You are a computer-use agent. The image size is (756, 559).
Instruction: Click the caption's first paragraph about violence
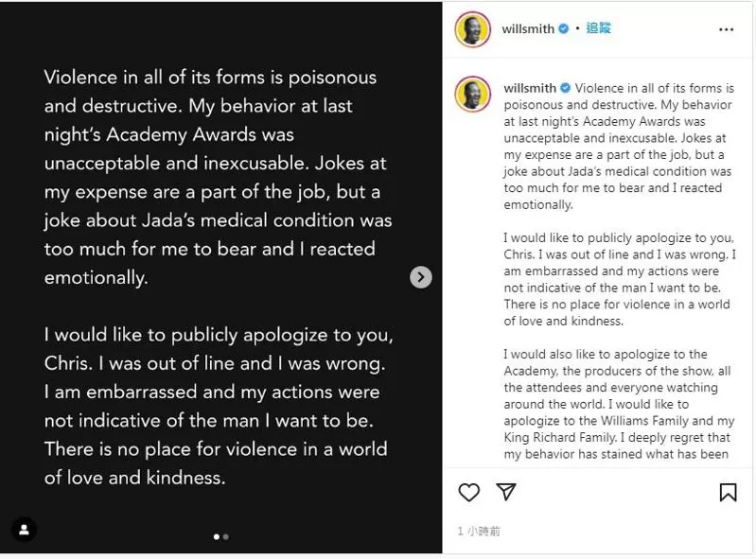(619, 146)
